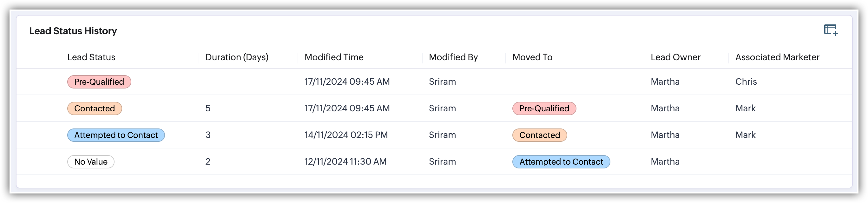Select the Contacted tag in Lead Status

pyautogui.click(x=94, y=108)
